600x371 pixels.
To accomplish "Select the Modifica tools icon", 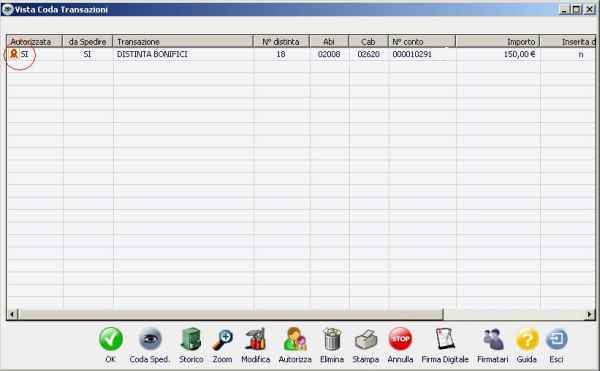I will point(256,339).
